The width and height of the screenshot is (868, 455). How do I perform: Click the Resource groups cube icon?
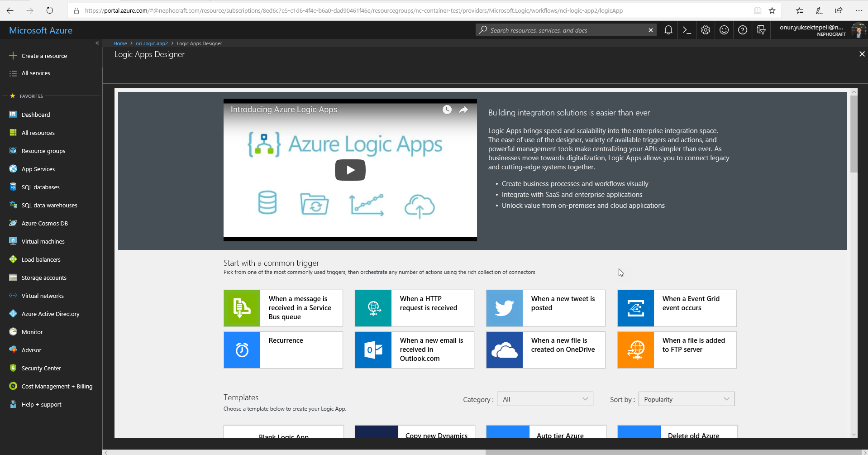(13, 151)
